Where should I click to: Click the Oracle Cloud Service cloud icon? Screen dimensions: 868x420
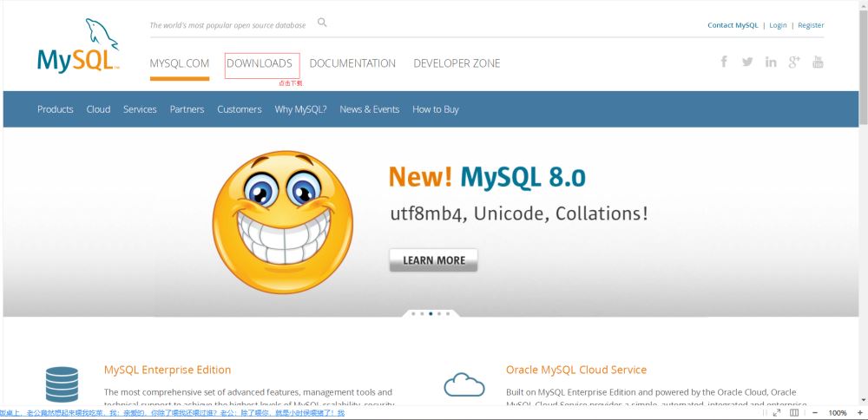tap(464, 384)
